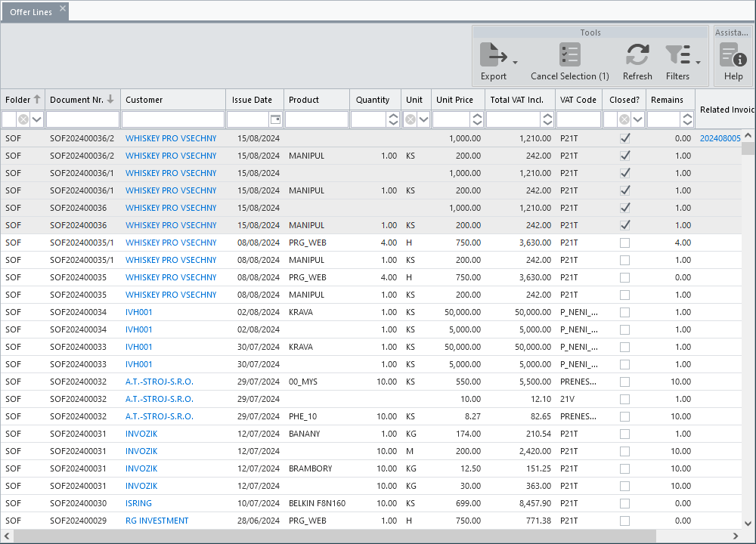The image size is (756, 544).
Task: Open the Help assistant
Action: (x=733, y=61)
